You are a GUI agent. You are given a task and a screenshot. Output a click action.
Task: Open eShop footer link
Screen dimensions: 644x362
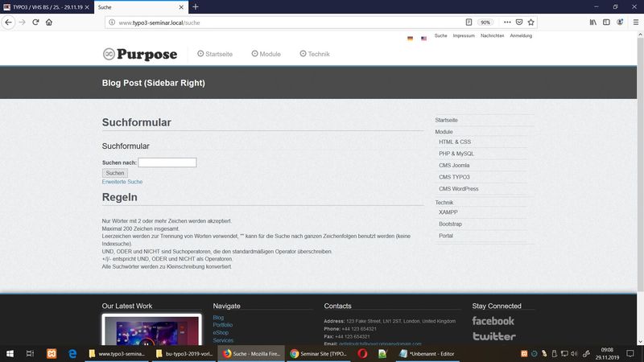(x=221, y=333)
